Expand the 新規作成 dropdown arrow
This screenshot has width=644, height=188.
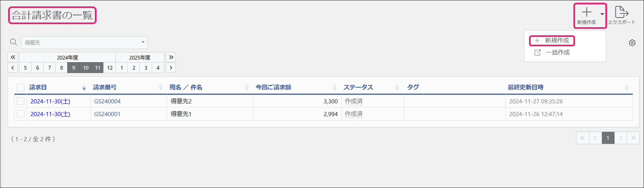(602, 14)
